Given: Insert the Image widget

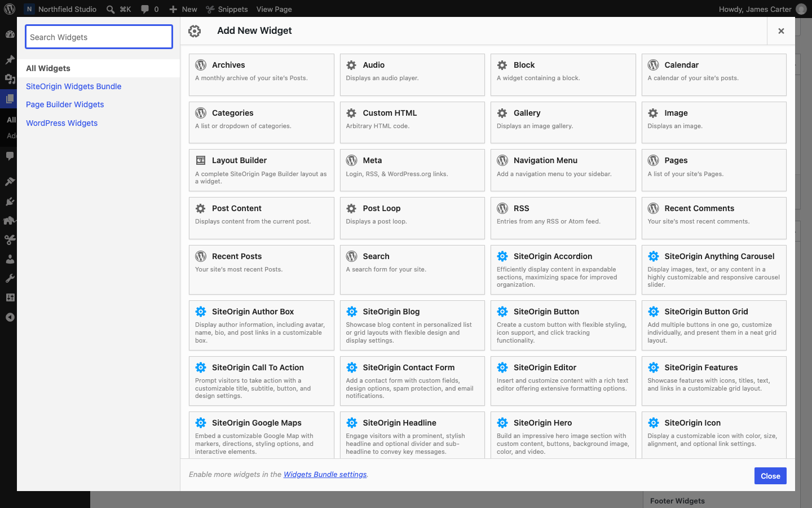Looking at the screenshot, I should [714, 122].
